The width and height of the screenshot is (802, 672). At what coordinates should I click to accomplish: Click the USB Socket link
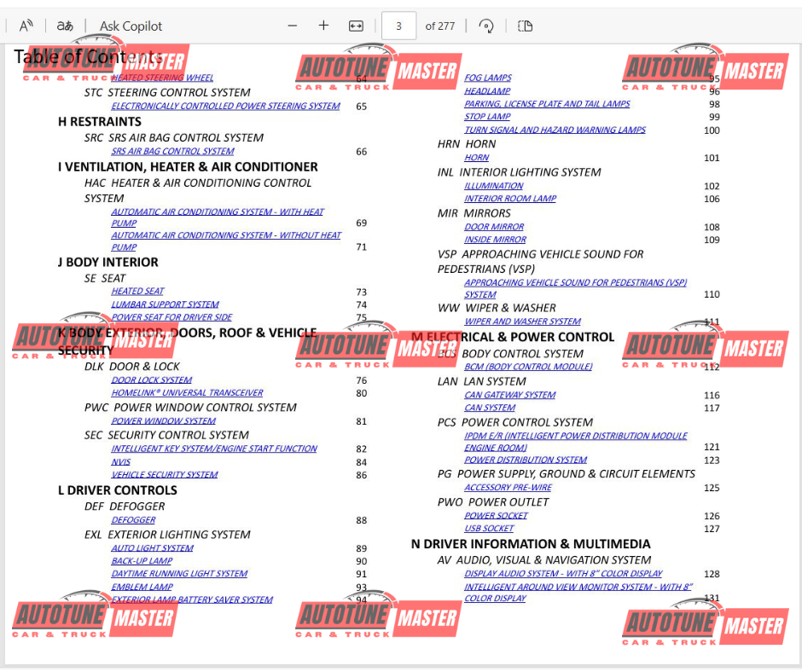(489, 529)
